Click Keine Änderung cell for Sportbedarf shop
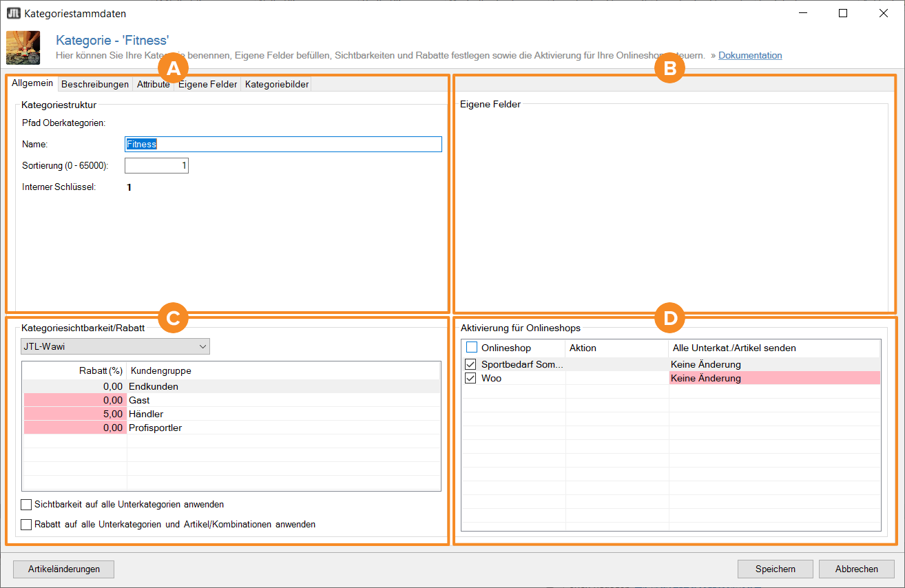This screenshot has width=905, height=588. pyautogui.click(x=773, y=364)
